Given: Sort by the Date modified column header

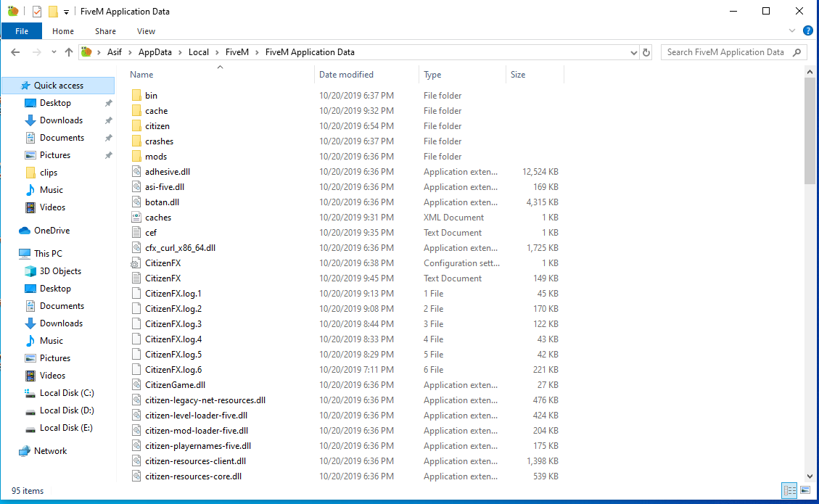Looking at the screenshot, I should (346, 75).
